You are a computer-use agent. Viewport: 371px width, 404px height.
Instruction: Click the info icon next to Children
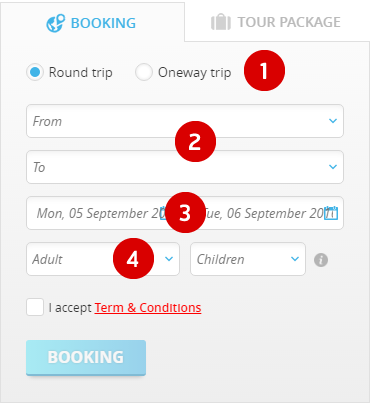[321, 260]
